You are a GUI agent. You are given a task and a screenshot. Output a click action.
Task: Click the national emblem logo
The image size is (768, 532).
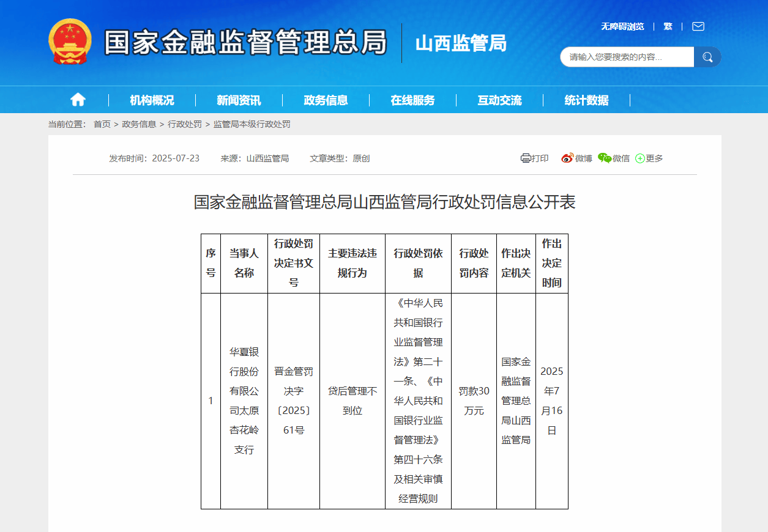70,42
